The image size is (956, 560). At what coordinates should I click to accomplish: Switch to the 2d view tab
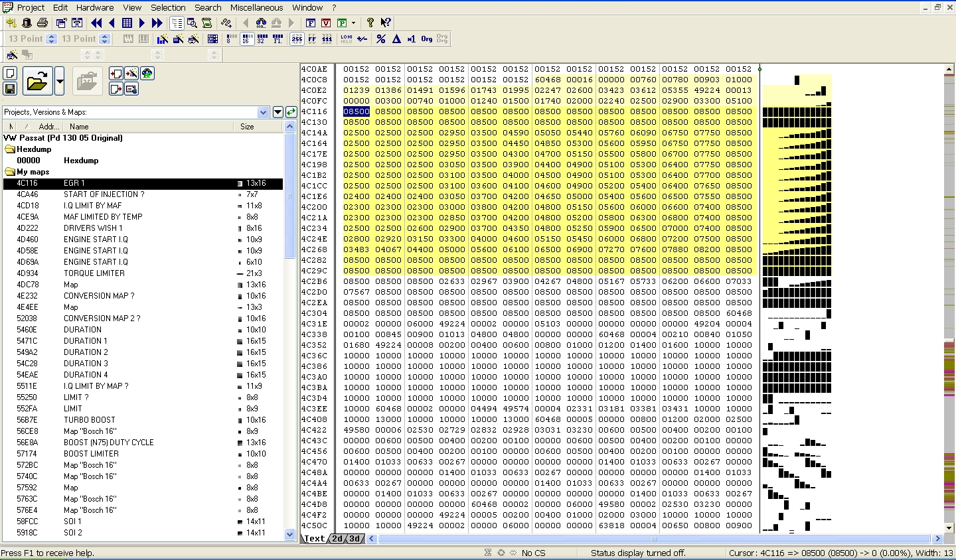(x=337, y=539)
